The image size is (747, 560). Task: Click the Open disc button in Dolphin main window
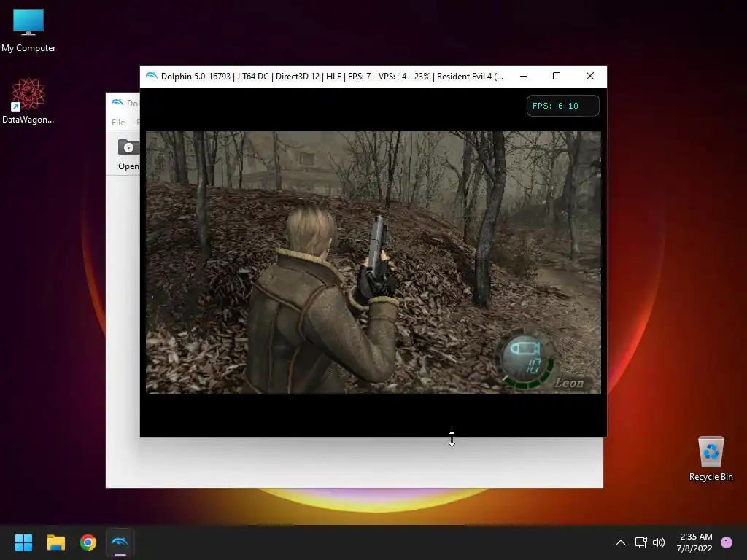pos(128,155)
